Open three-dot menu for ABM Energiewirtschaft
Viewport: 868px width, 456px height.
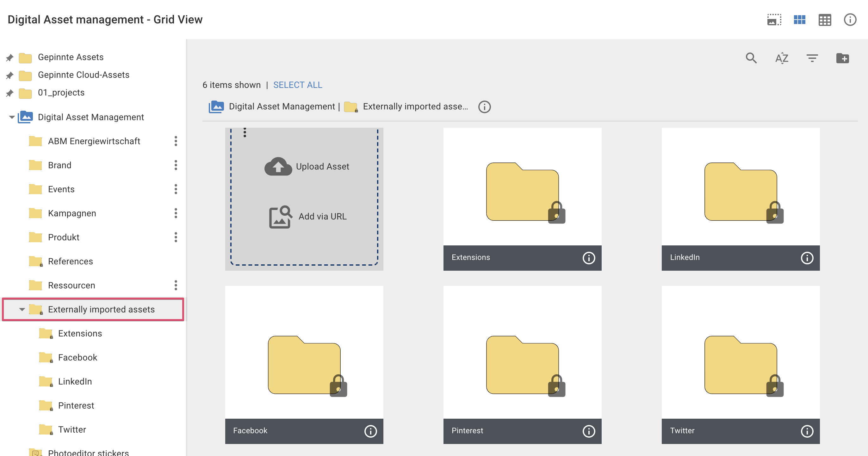coord(176,141)
